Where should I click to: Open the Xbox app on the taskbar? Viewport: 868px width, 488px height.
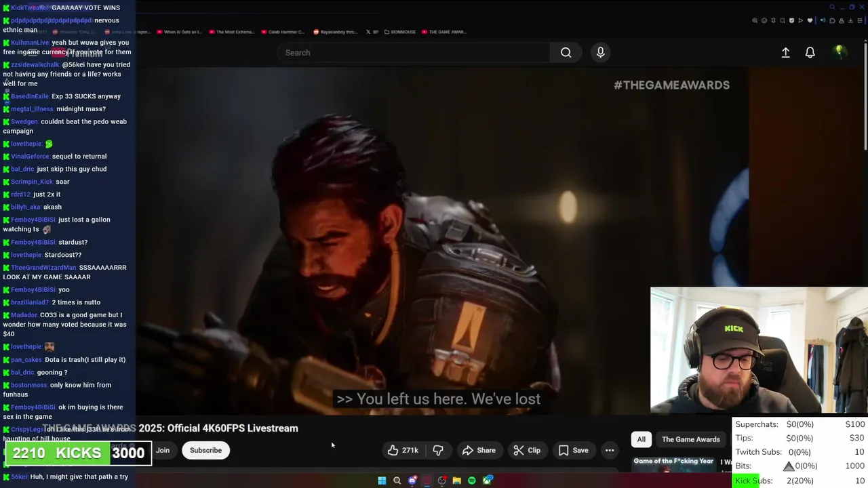pos(487,481)
